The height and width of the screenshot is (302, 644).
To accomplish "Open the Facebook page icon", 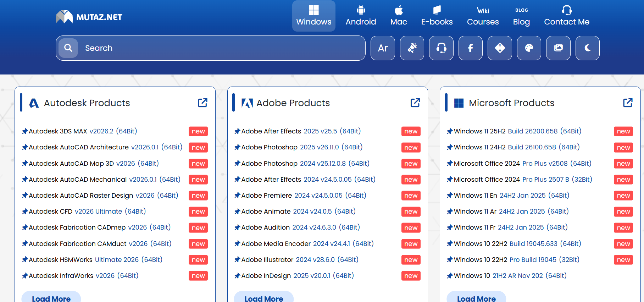I will coord(470,48).
